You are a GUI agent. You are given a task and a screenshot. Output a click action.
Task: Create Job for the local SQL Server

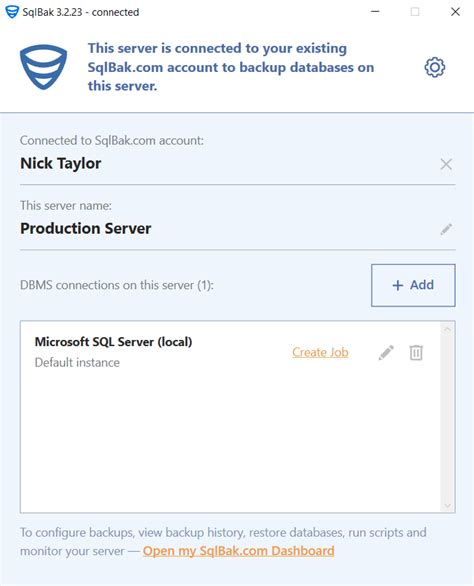(320, 352)
